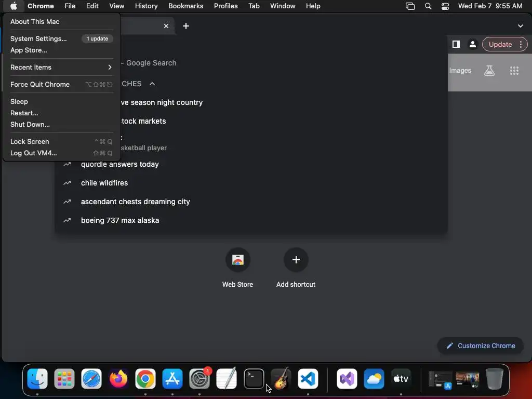Open Chrome three-dot menu
The height and width of the screenshot is (399, 532).
pos(521,44)
